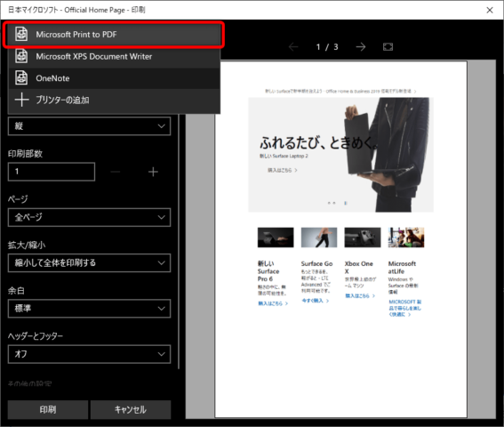Viewport: 504px width, 427px height.
Task: Click the Surface Go thumbnail in the preview
Action: coord(319,238)
